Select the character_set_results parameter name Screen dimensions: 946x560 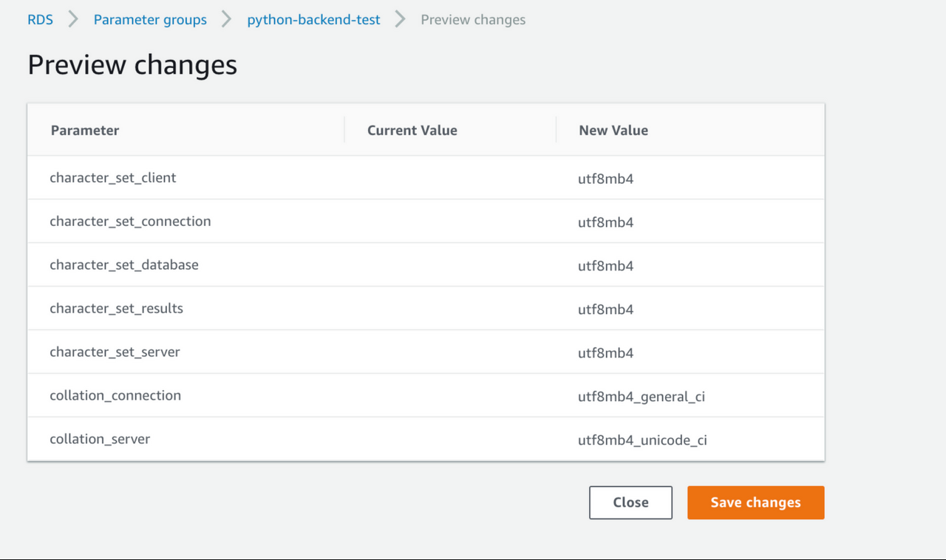[116, 309]
